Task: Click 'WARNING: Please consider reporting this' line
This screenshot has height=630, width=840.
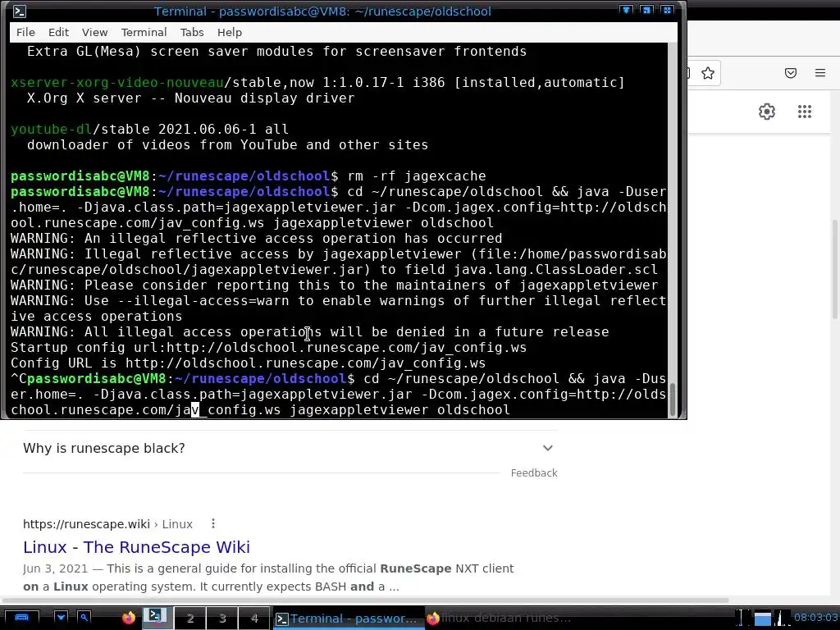Action: 335,285
